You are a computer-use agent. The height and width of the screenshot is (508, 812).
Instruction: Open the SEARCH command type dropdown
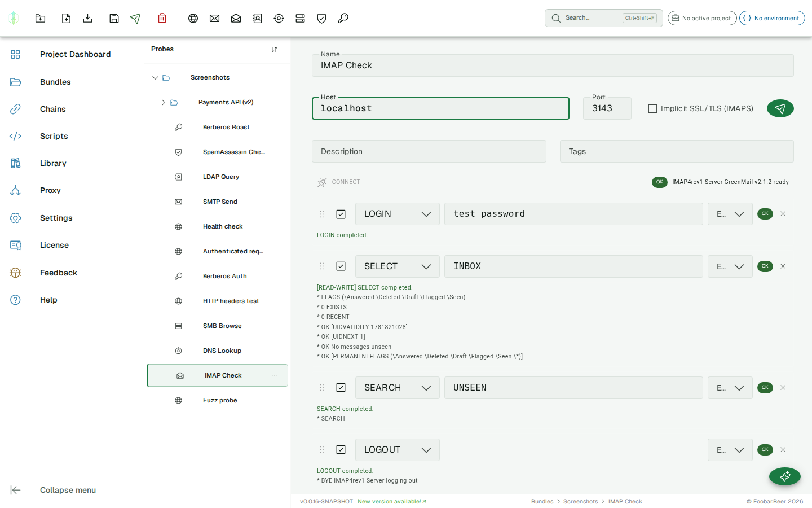click(398, 388)
